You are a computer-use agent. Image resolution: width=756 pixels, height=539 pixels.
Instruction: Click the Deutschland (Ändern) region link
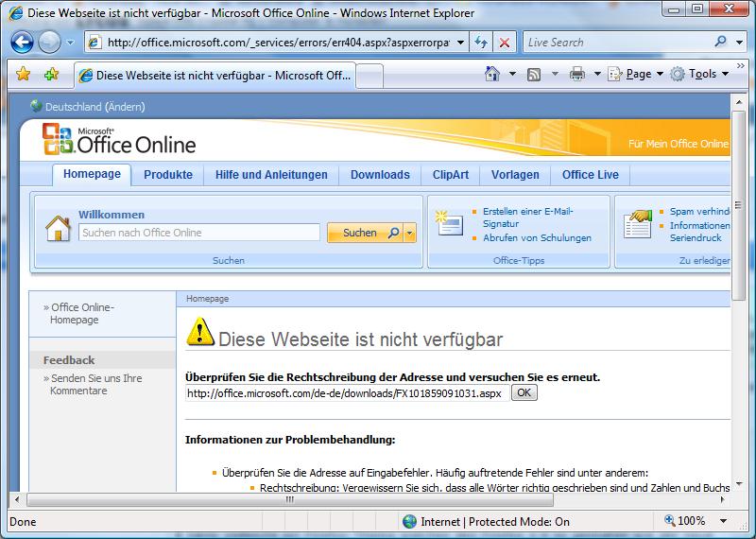(95, 107)
